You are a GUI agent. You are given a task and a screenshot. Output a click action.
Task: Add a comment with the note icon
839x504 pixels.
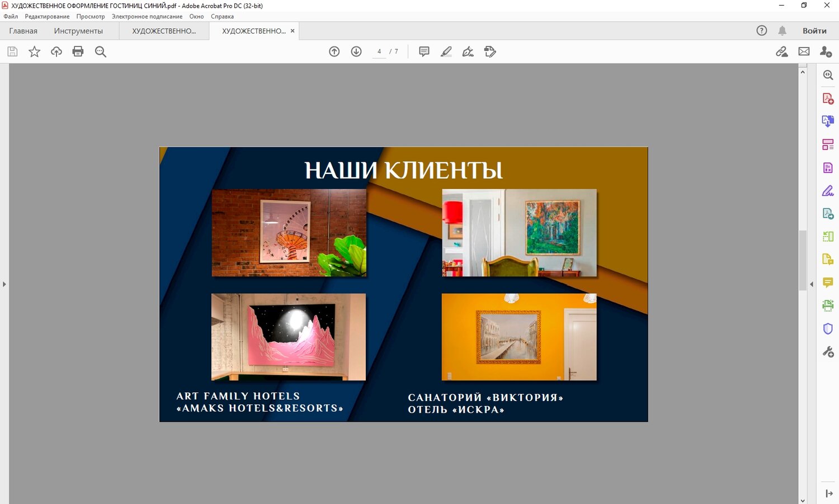[424, 51]
